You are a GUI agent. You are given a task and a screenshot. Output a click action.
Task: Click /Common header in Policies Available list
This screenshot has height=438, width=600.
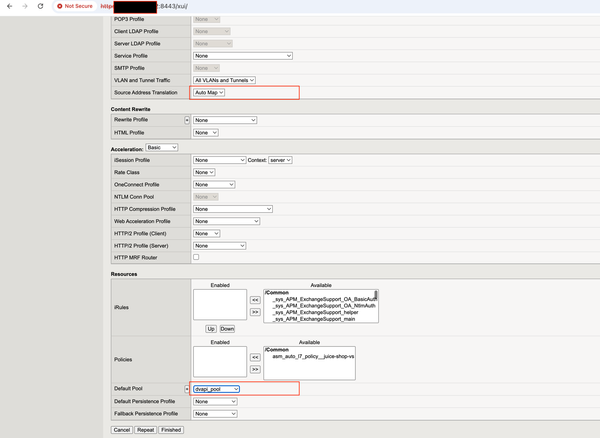click(277, 350)
